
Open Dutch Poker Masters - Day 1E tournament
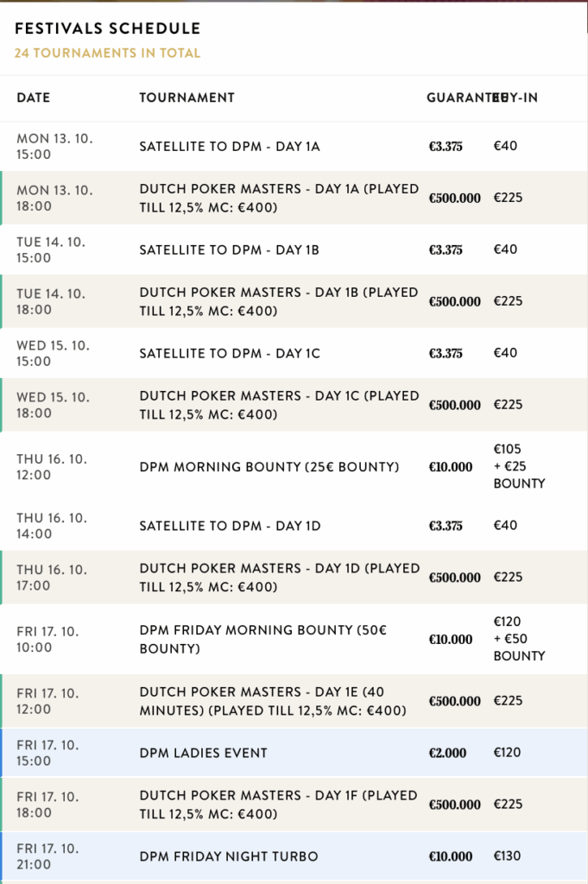tap(272, 701)
